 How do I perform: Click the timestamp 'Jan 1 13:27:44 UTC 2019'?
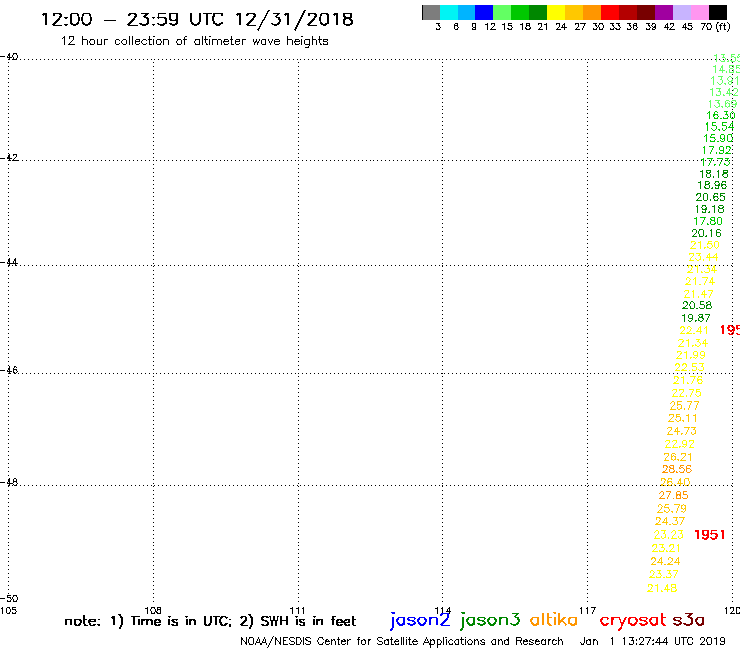652,642
